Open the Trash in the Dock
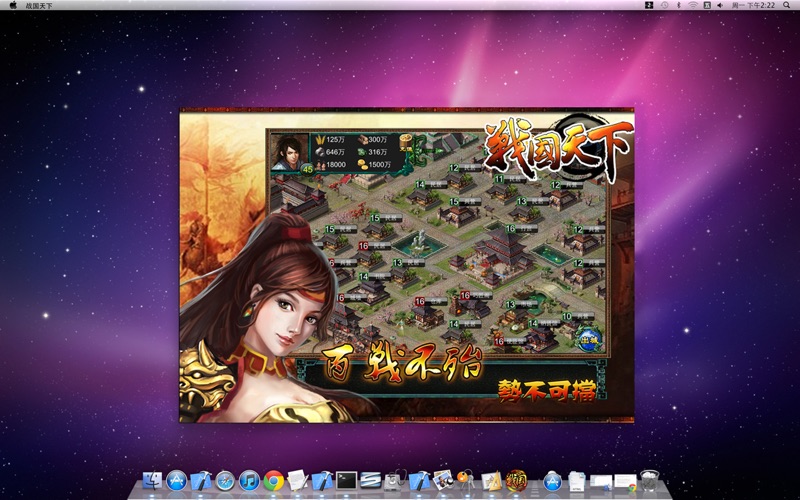800x500 pixels. (649, 481)
